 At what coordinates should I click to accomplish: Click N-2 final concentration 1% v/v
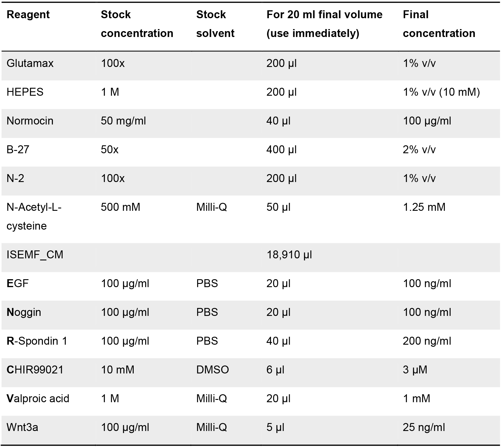click(419, 178)
